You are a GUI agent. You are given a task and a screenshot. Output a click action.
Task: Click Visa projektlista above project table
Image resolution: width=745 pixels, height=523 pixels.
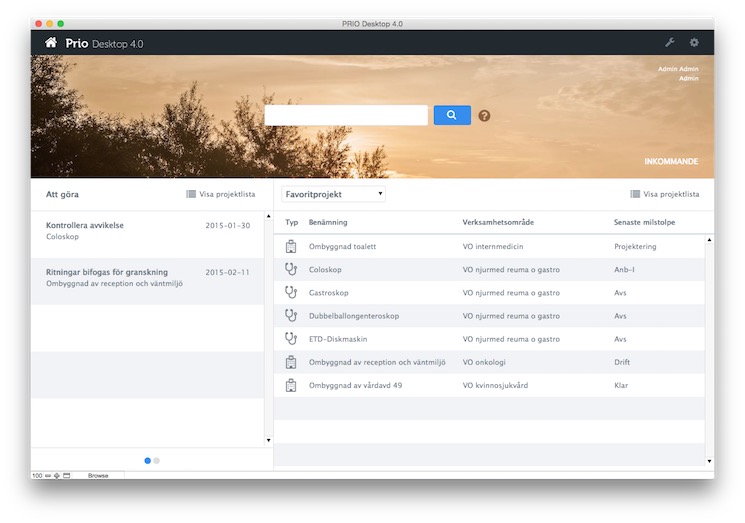tap(664, 194)
